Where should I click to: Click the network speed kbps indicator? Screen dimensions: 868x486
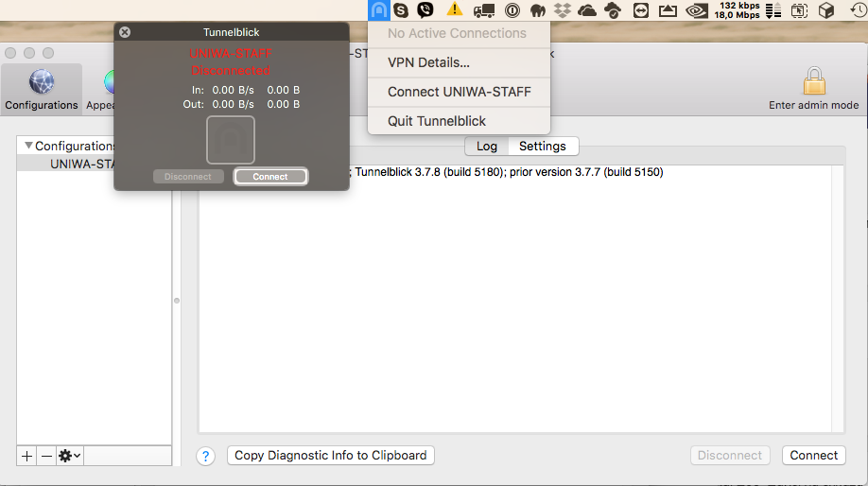737,10
